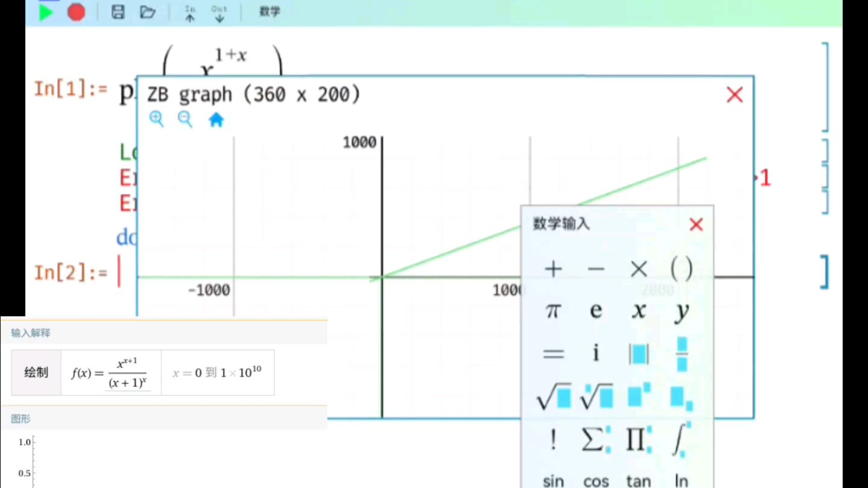Viewport: 868px width, 488px height.
Task: Insert the sin function
Action: click(553, 481)
